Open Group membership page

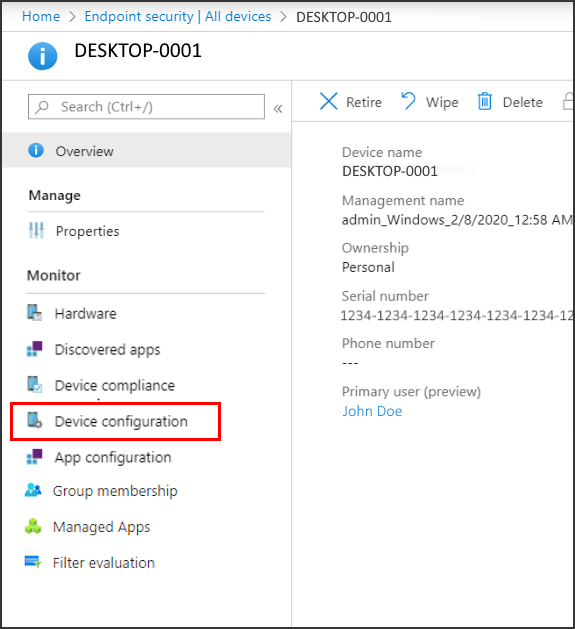coord(115,491)
